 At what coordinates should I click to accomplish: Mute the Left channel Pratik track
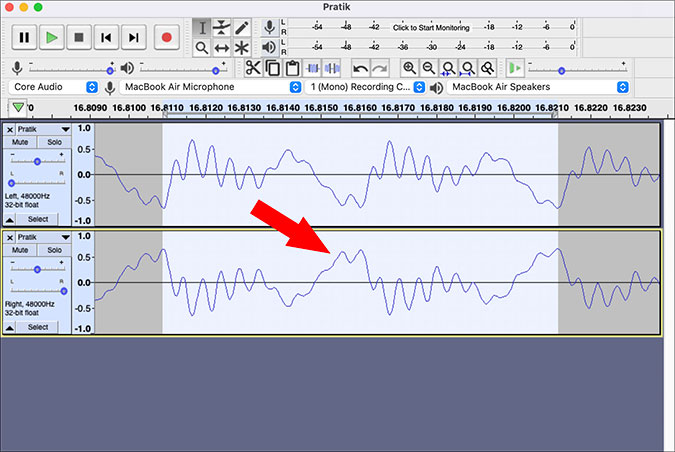[x=20, y=142]
